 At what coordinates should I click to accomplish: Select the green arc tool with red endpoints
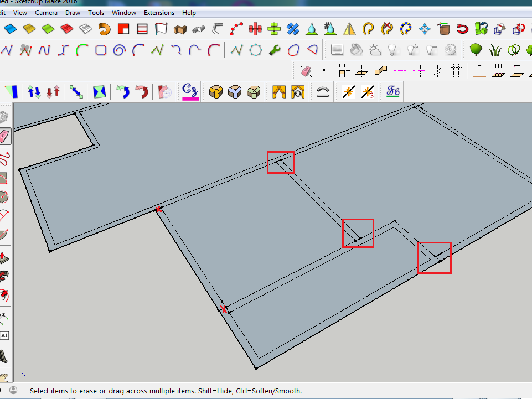coord(82,50)
